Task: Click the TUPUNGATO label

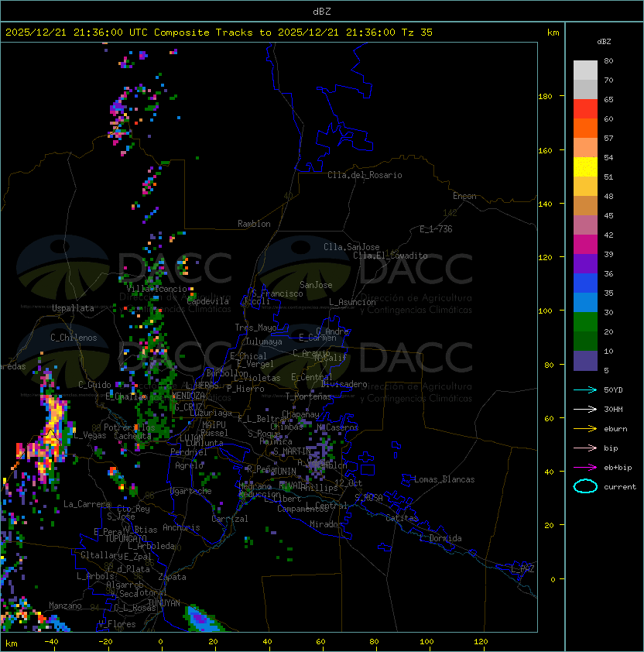Action: pyautogui.click(x=125, y=538)
